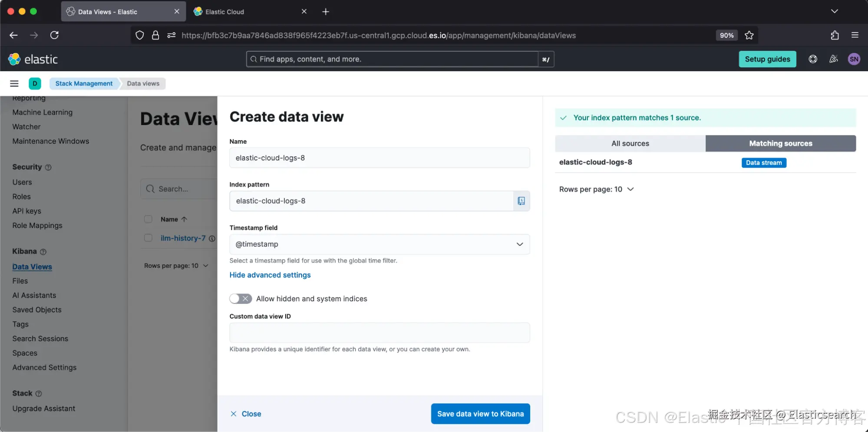
Task: Click Save data view to Kibana
Action: click(480, 414)
